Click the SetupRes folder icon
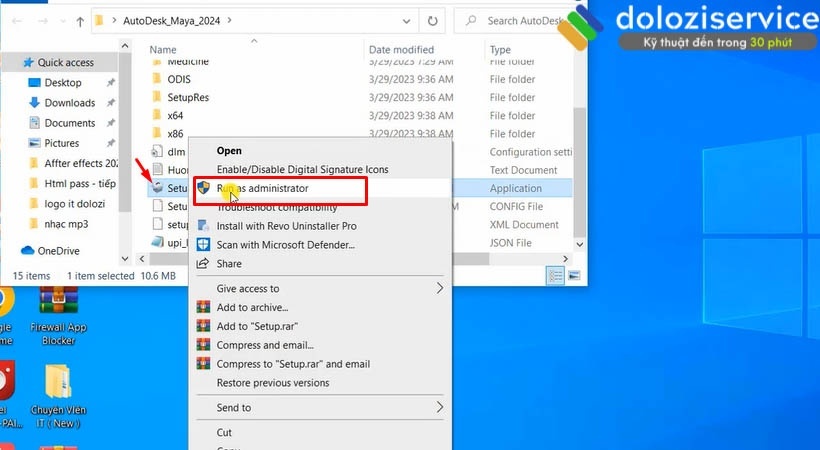Screen dimensions: 820x450 (x=157, y=97)
